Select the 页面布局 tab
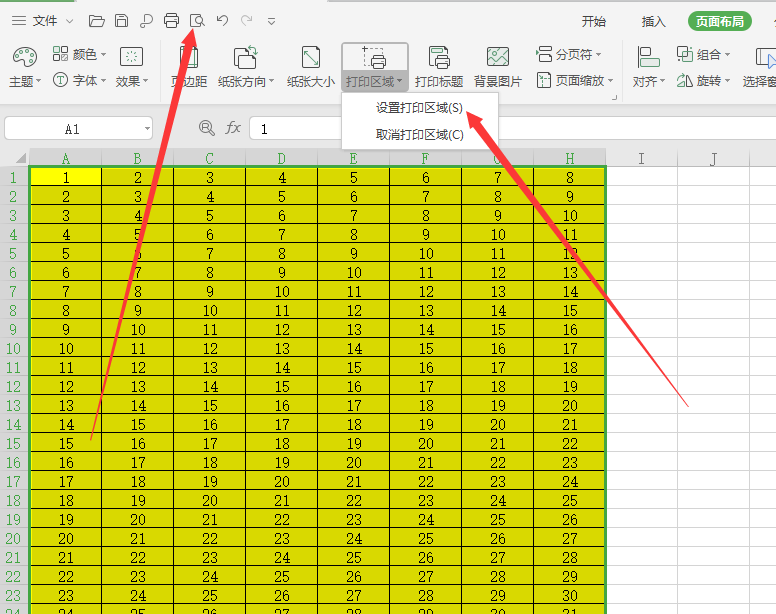Image resolution: width=776 pixels, height=614 pixels. point(720,21)
